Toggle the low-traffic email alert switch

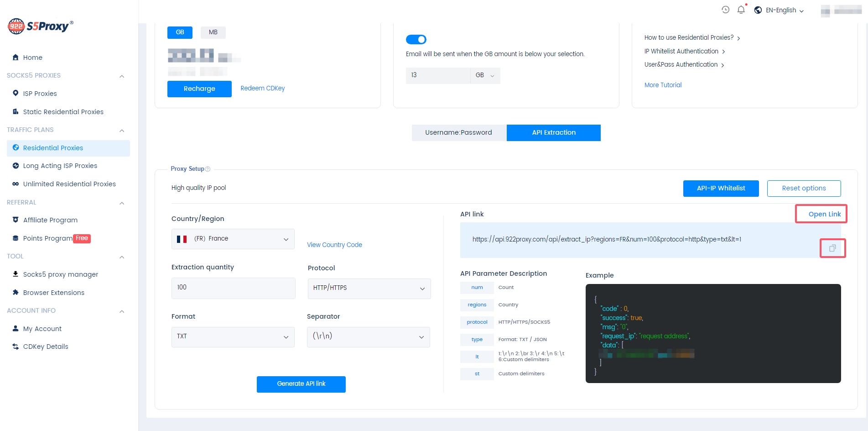tap(416, 40)
